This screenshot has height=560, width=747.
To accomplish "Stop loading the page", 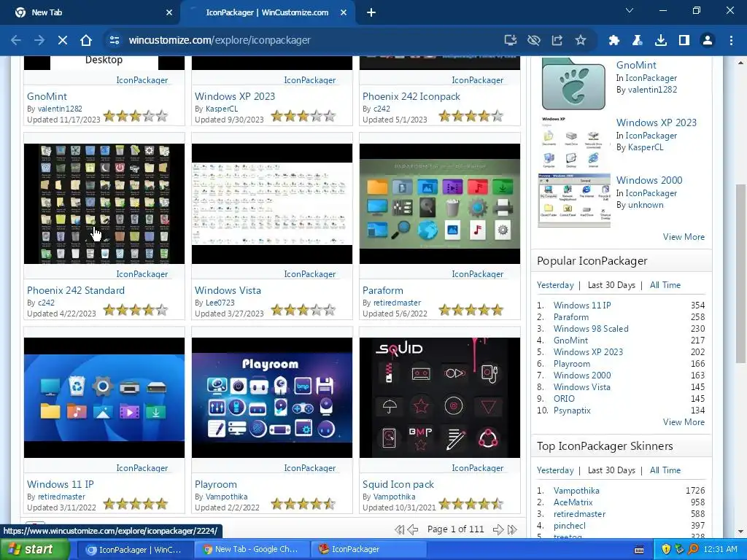I will pos(63,41).
